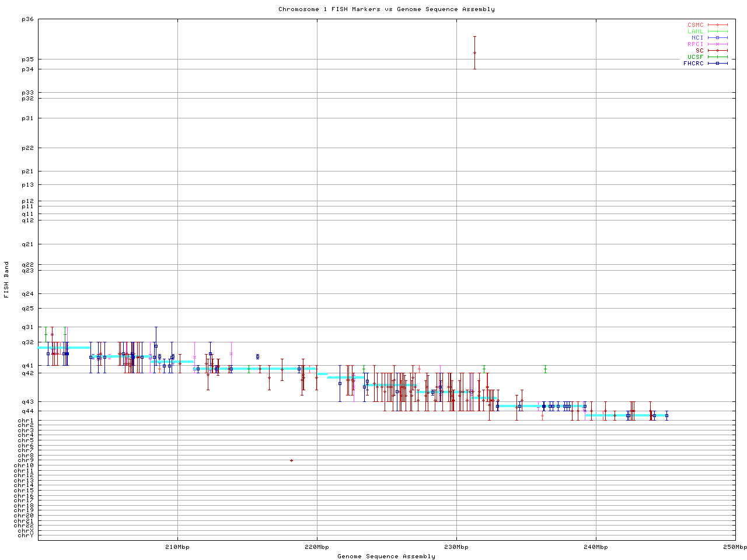Click the q21 band label

point(27,244)
